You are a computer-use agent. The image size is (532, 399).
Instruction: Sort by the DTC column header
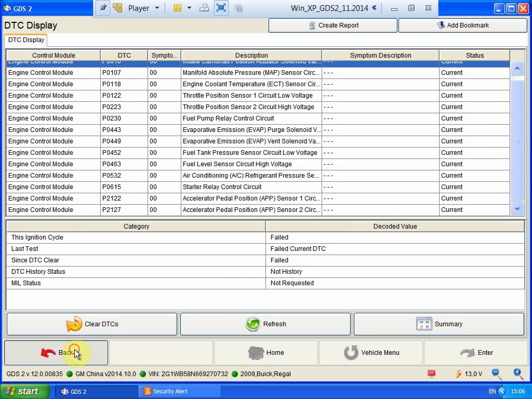(x=124, y=55)
